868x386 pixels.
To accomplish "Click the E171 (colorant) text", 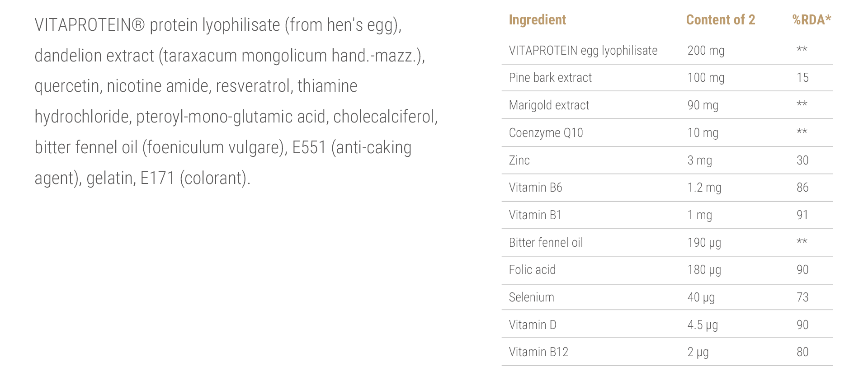I will point(194,179).
